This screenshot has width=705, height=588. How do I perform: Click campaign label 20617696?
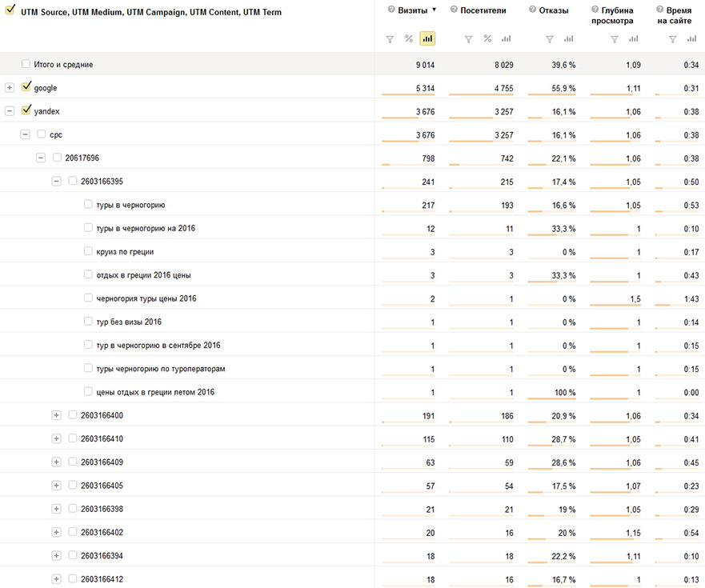pyautogui.click(x=82, y=158)
